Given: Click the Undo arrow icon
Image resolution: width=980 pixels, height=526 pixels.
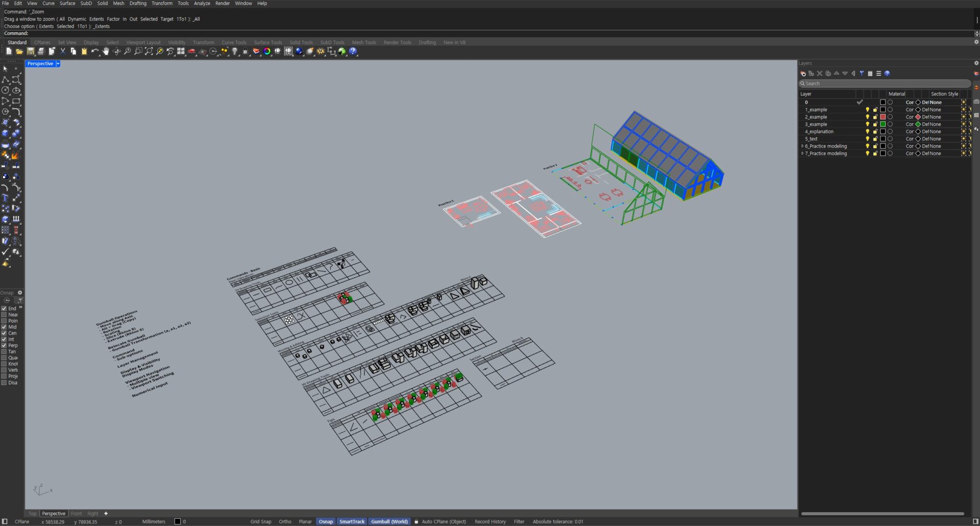Looking at the screenshot, I should click(94, 52).
